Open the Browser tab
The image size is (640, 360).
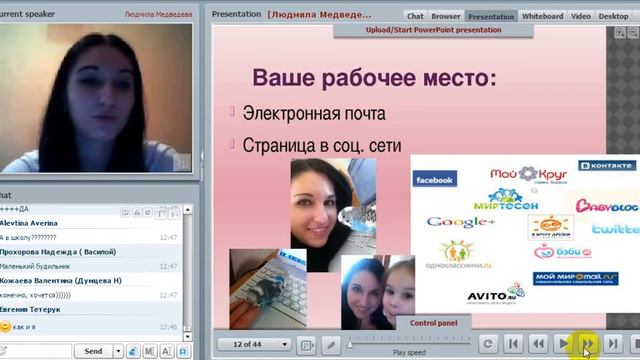coord(445,16)
